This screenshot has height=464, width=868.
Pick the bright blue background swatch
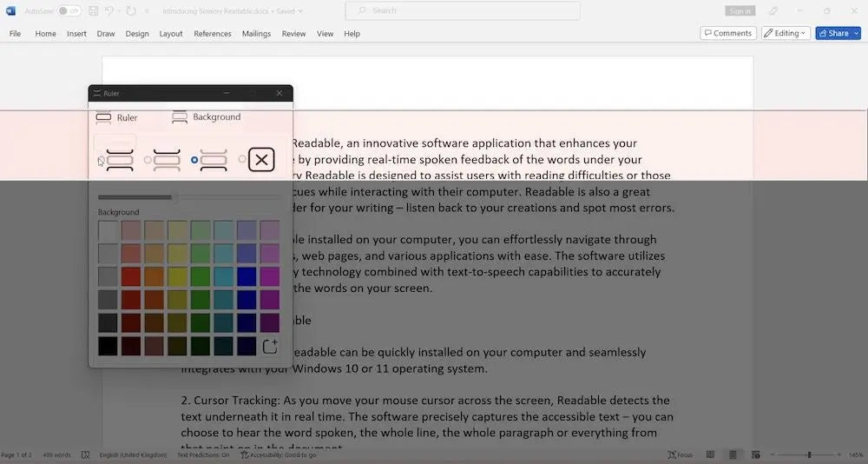coord(247,276)
